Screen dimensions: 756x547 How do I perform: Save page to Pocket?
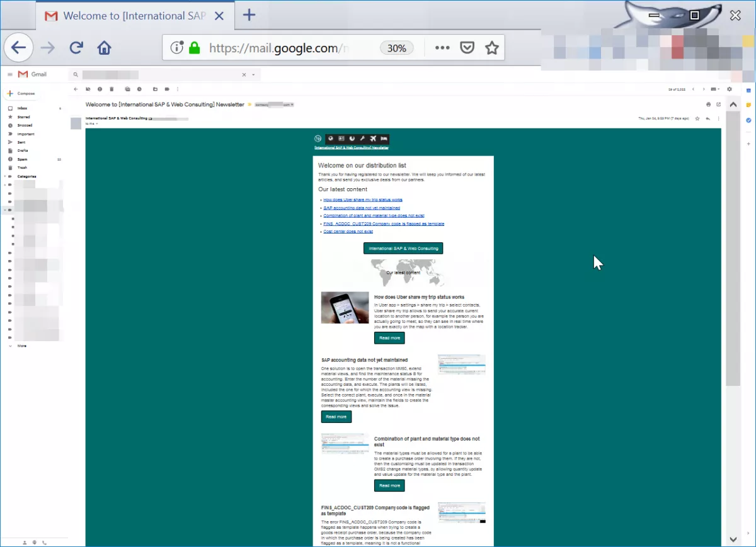pos(467,48)
